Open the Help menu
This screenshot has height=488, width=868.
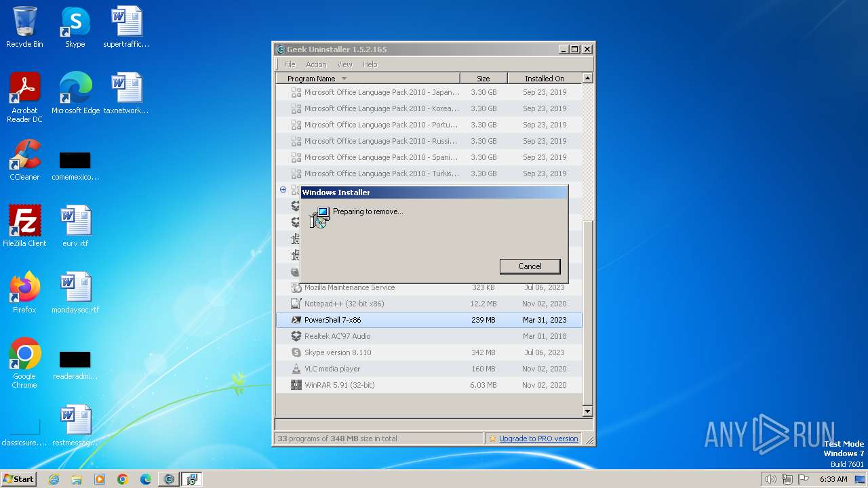click(370, 64)
